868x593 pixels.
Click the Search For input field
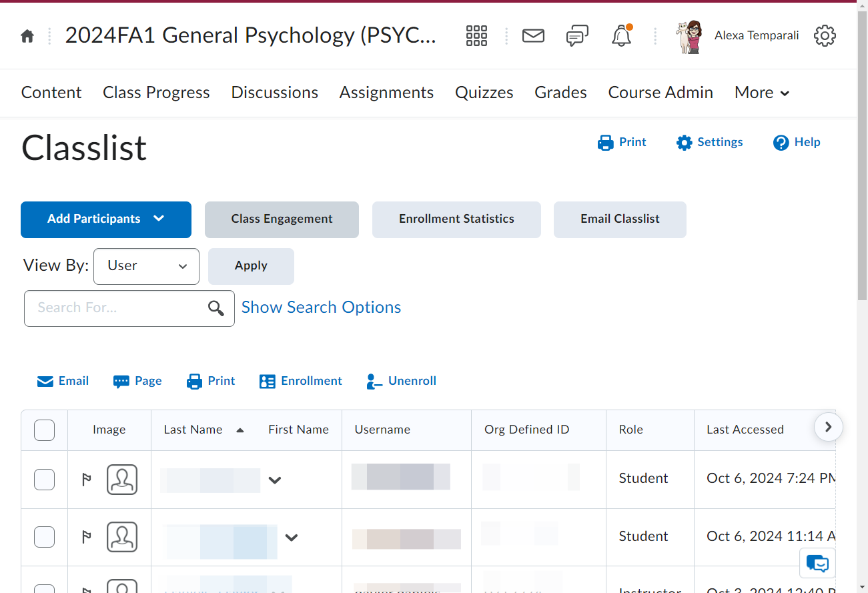coord(117,308)
